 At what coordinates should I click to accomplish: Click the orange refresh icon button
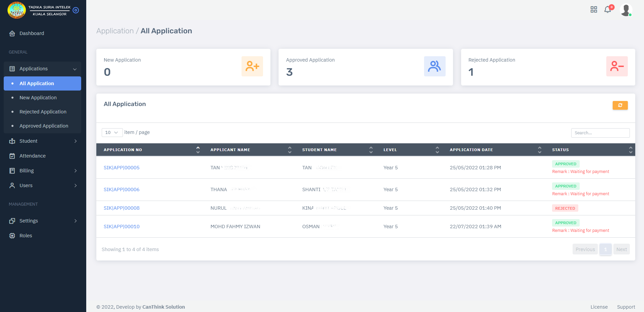click(620, 105)
